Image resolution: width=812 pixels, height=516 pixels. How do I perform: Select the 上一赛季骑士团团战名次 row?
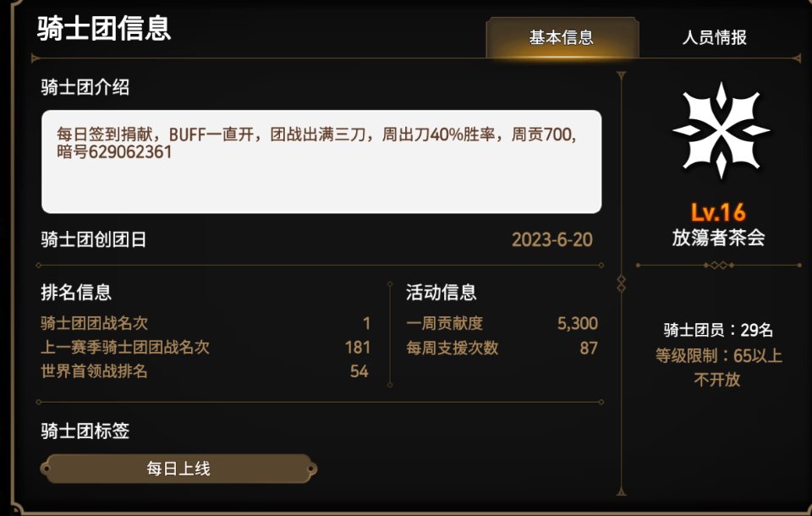[x=206, y=347]
